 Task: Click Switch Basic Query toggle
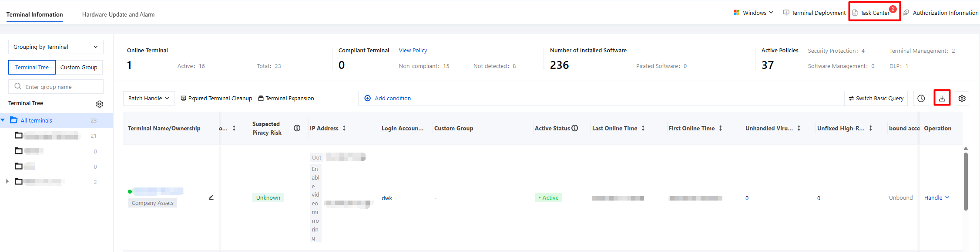pos(876,98)
